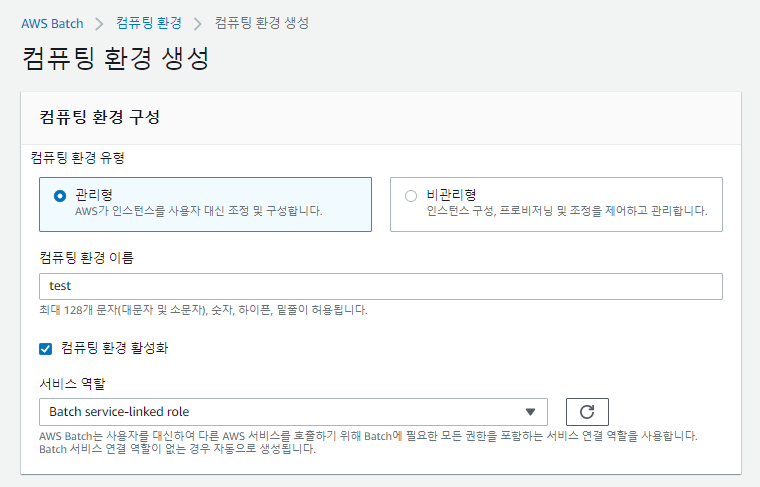This screenshot has height=487, width=760.
Task: Open the 컴퓨팅 환경 breadcrumb link
Action: [x=148, y=22]
